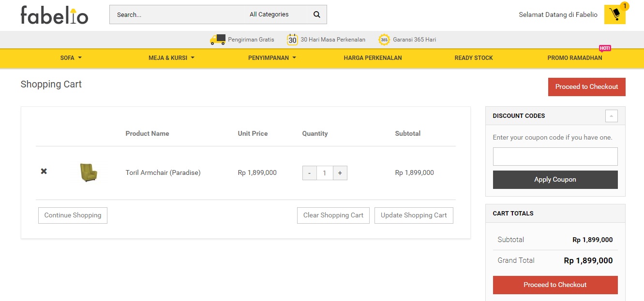The image size is (644, 301).
Task: Click the Subtotal column header in the cart table
Action: pos(408,133)
